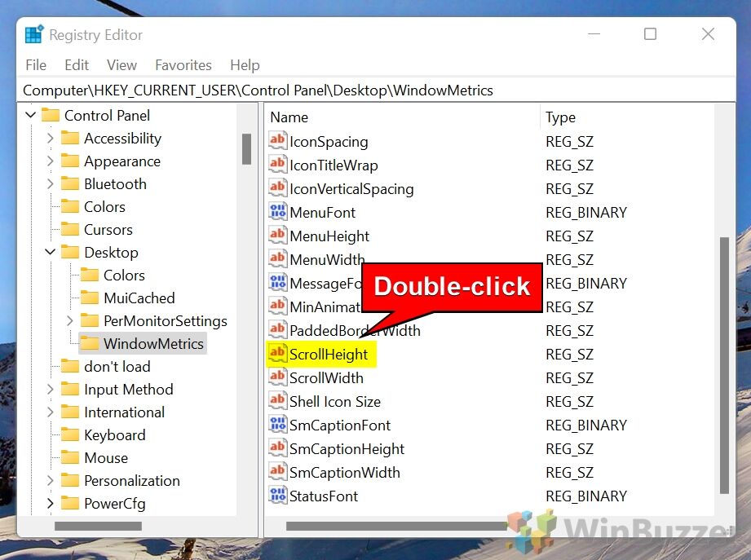751x560 pixels.
Task: Click the IconSpacing string value icon
Action: tap(277, 142)
